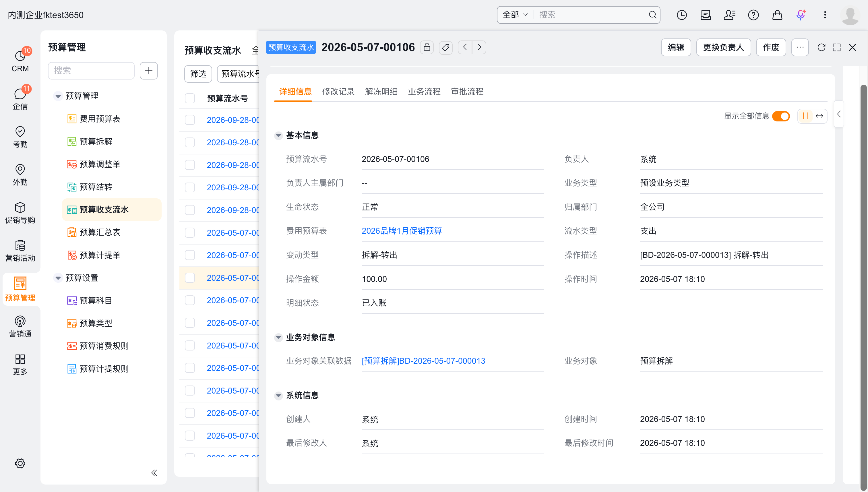Toggle the 显示全部信息 switch

[781, 116]
